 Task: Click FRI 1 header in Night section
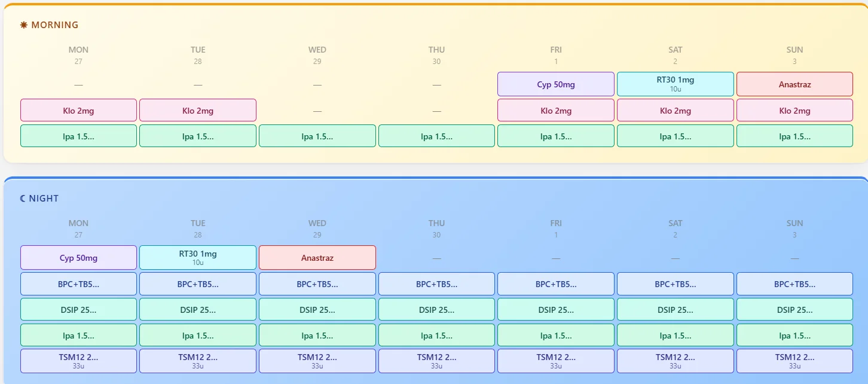pyautogui.click(x=556, y=228)
